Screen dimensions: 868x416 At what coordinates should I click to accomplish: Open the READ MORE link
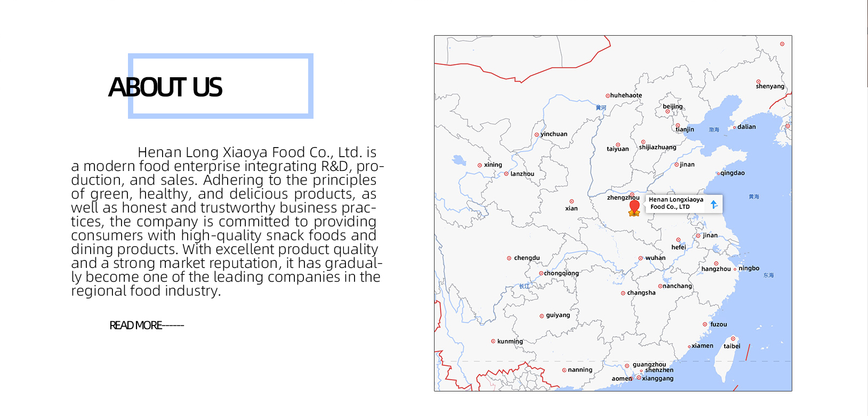[146, 325]
